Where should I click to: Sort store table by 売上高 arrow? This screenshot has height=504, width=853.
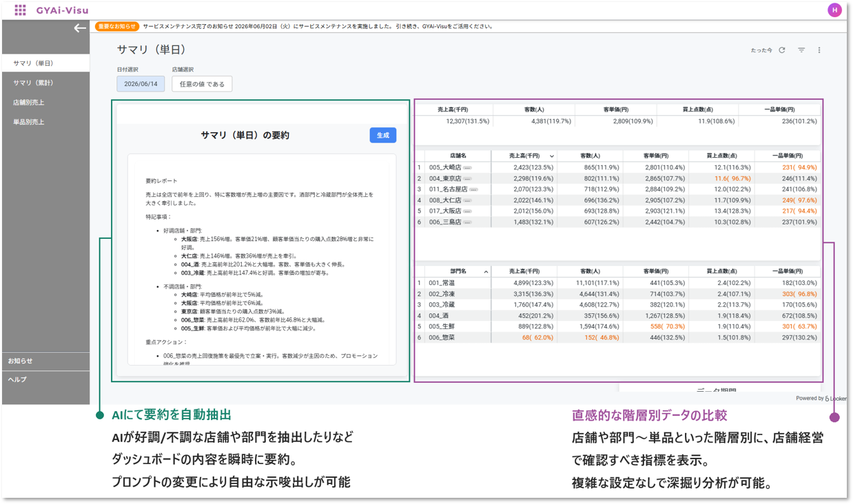[551, 156]
